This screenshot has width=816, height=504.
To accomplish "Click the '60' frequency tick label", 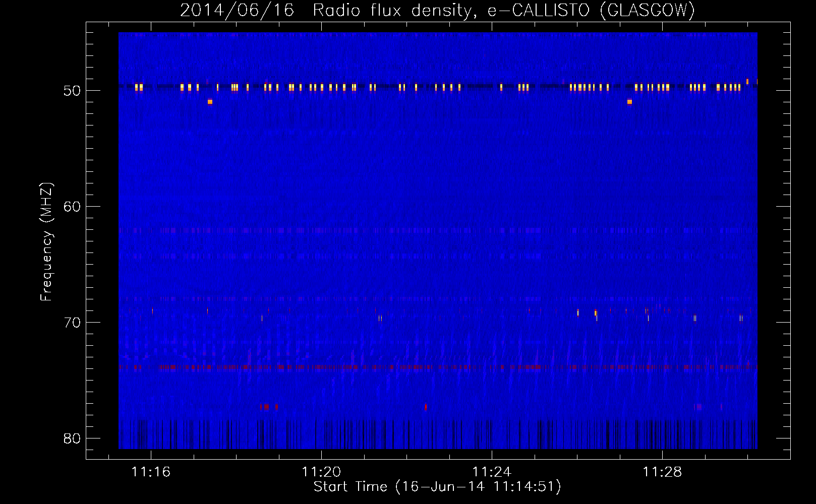I will click(72, 207).
